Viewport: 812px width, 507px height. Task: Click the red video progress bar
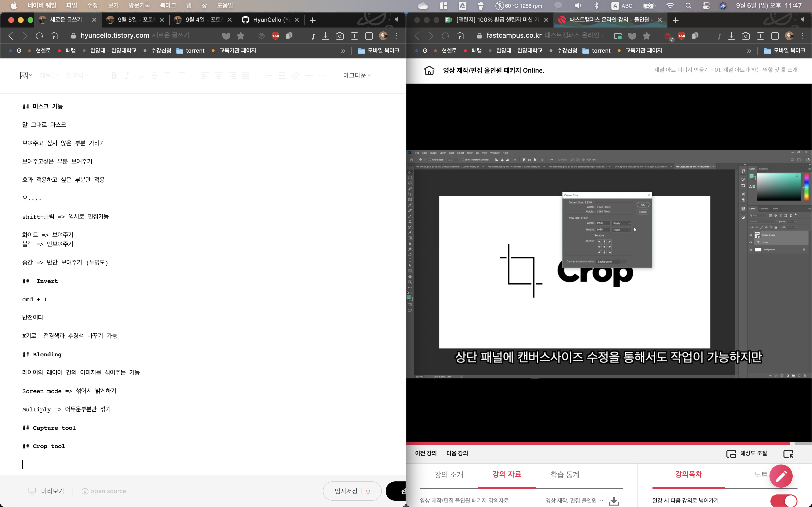[597, 444]
